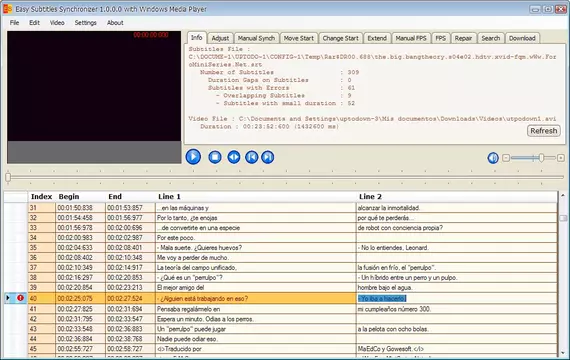This screenshot has height=360, width=570.
Task: Jump to the next subtitle
Action: [268, 157]
